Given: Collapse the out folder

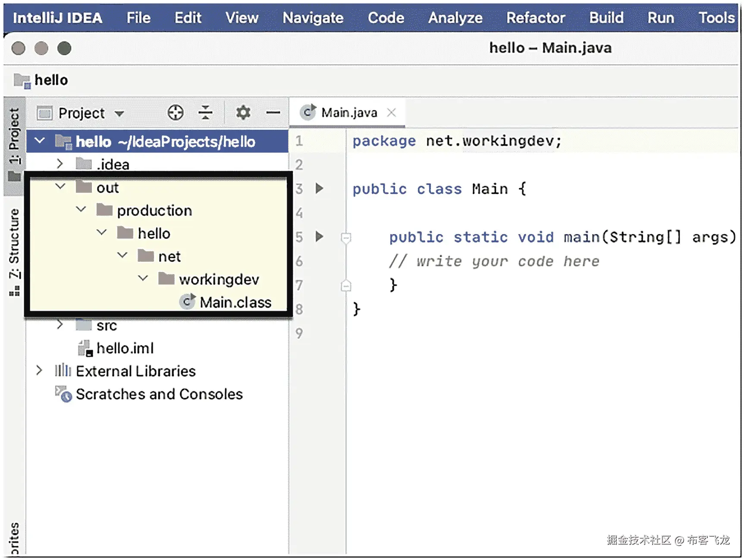Looking at the screenshot, I should point(60,187).
